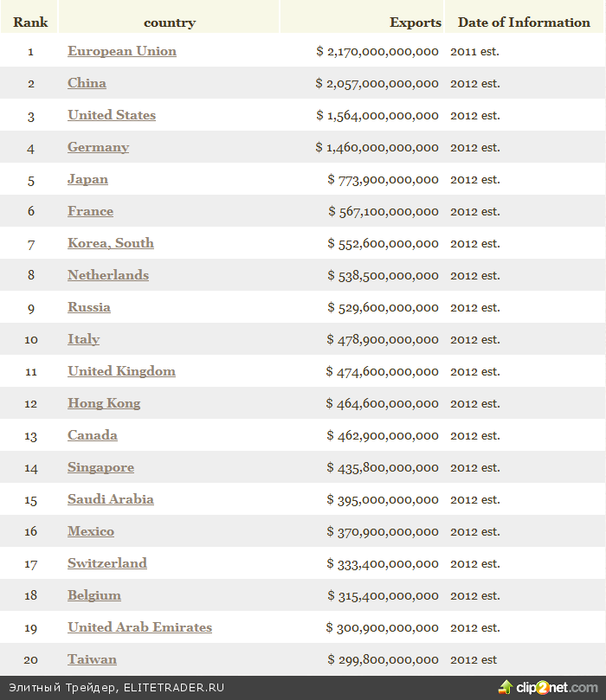Follow the Hong Kong link
Image resolution: width=606 pixels, height=700 pixels.
104,403
